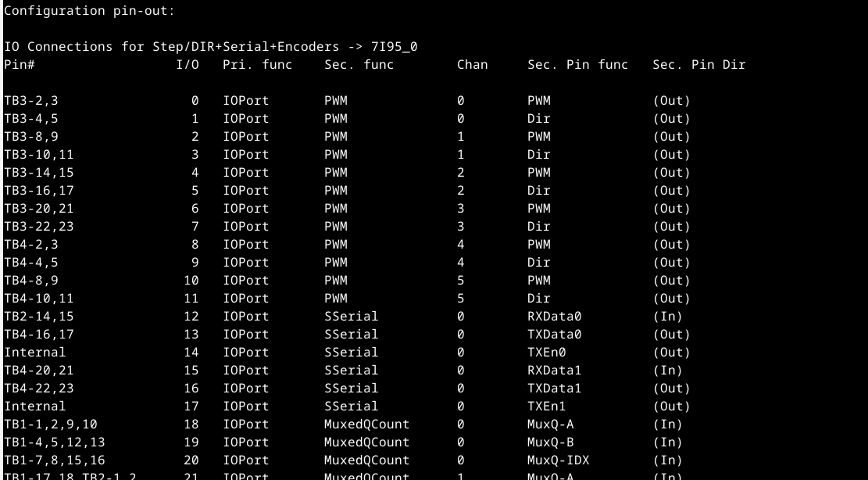Select the TXData1 pin function text
This screenshot has height=480, width=868.
pyautogui.click(x=555, y=388)
